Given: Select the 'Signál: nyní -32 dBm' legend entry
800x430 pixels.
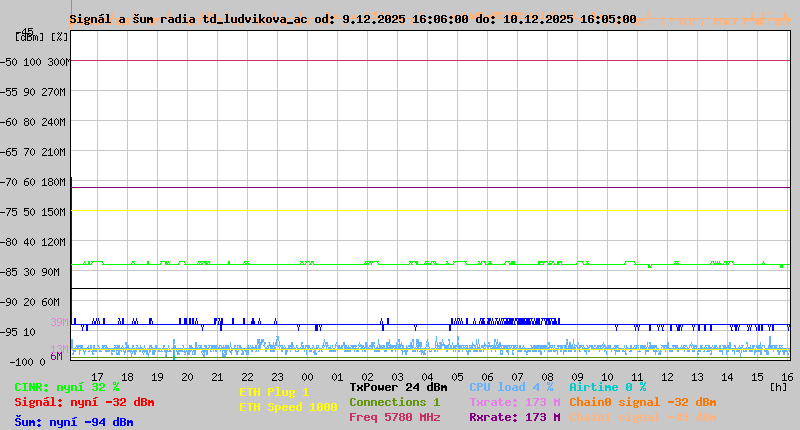Looking at the screenshot, I should pos(84,402).
